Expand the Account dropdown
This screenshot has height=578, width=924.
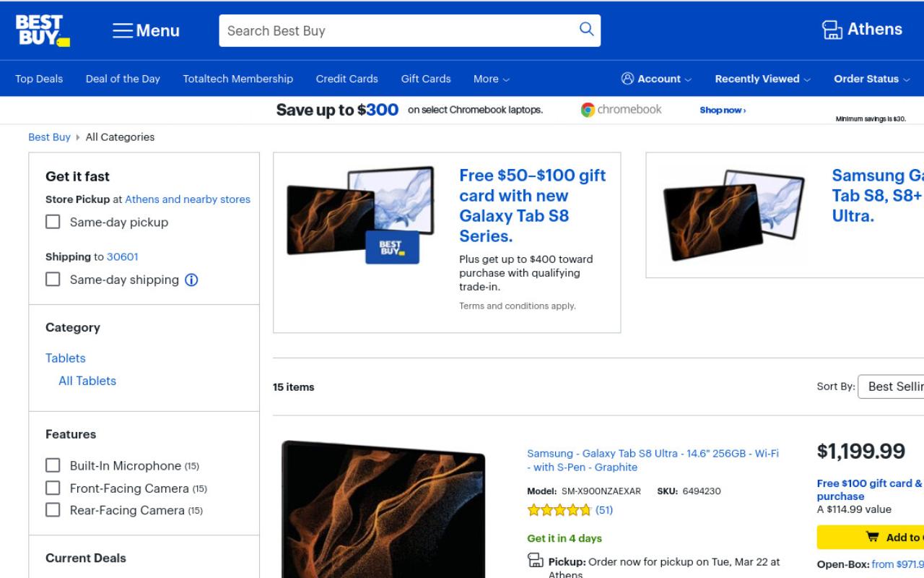click(x=656, y=79)
